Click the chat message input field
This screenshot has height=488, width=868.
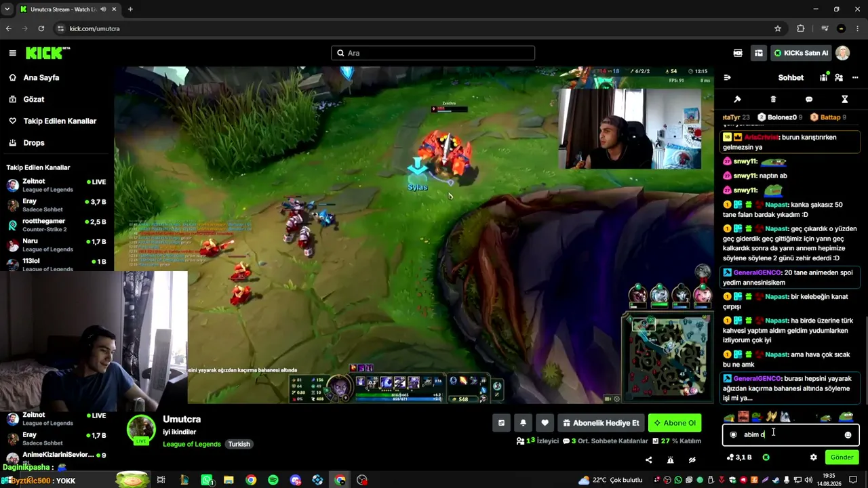coord(791,435)
